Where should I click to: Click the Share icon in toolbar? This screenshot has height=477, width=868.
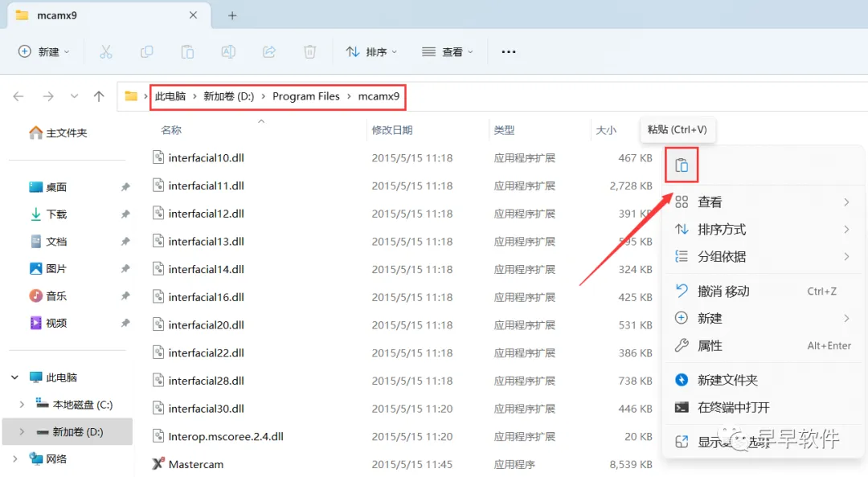(x=269, y=52)
